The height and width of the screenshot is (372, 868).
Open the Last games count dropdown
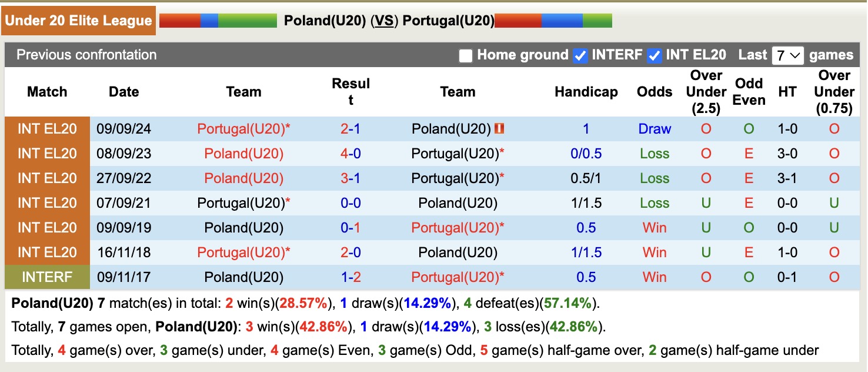(x=787, y=55)
